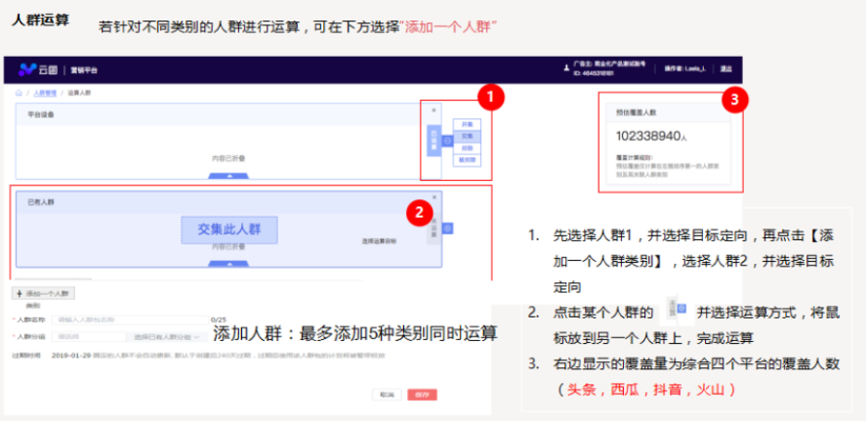The width and height of the screenshot is (868, 421).
Task: Click the red 保存 save button
Action: (x=423, y=395)
